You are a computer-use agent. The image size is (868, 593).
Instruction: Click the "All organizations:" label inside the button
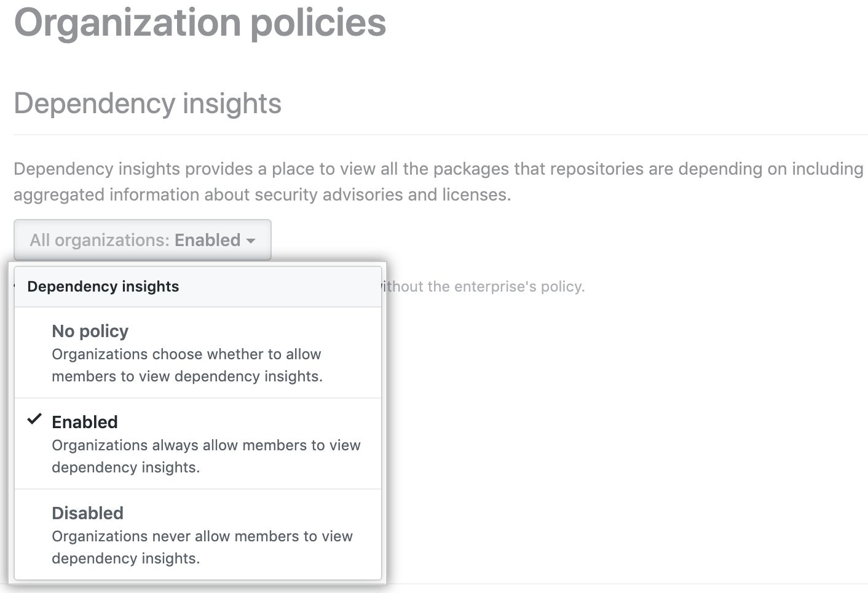[100, 240]
